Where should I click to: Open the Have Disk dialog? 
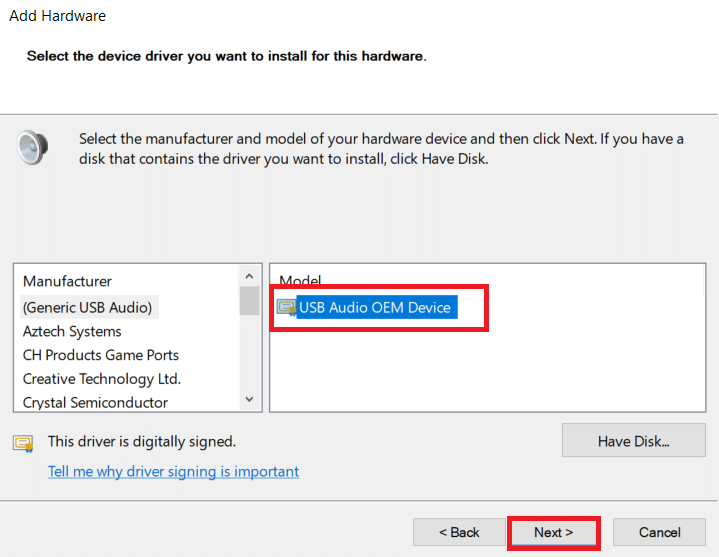pos(633,441)
